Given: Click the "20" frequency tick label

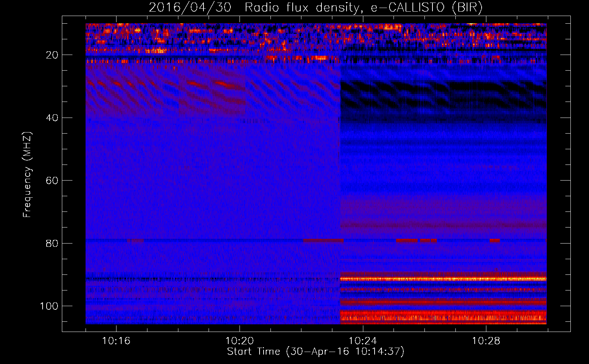Looking at the screenshot, I should point(52,55).
